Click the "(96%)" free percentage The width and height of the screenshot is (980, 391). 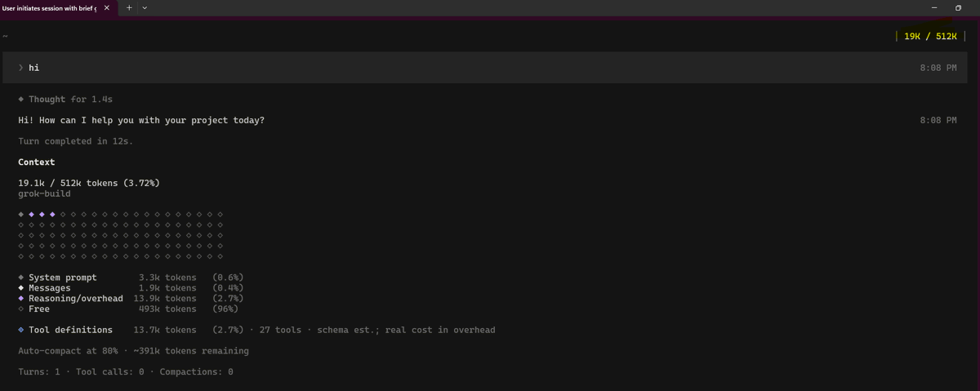point(225,309)
